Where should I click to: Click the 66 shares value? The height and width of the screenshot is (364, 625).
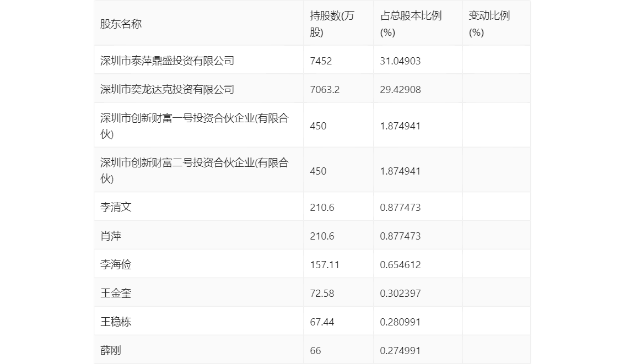point(315,351)
